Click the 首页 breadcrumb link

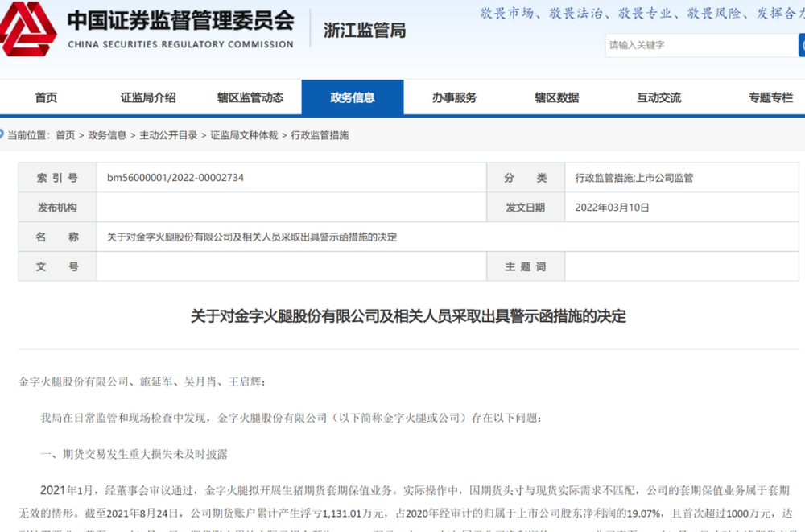point(65,135)
